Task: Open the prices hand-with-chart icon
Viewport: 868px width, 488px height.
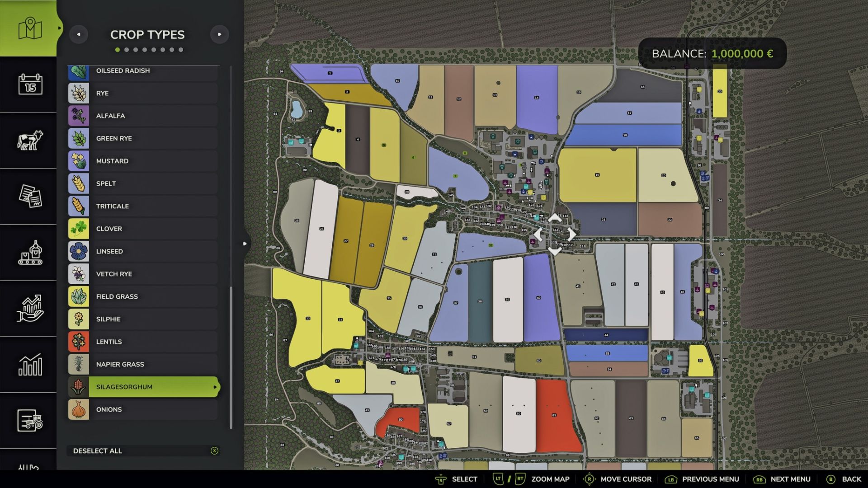Action: [x=30, y=308]
